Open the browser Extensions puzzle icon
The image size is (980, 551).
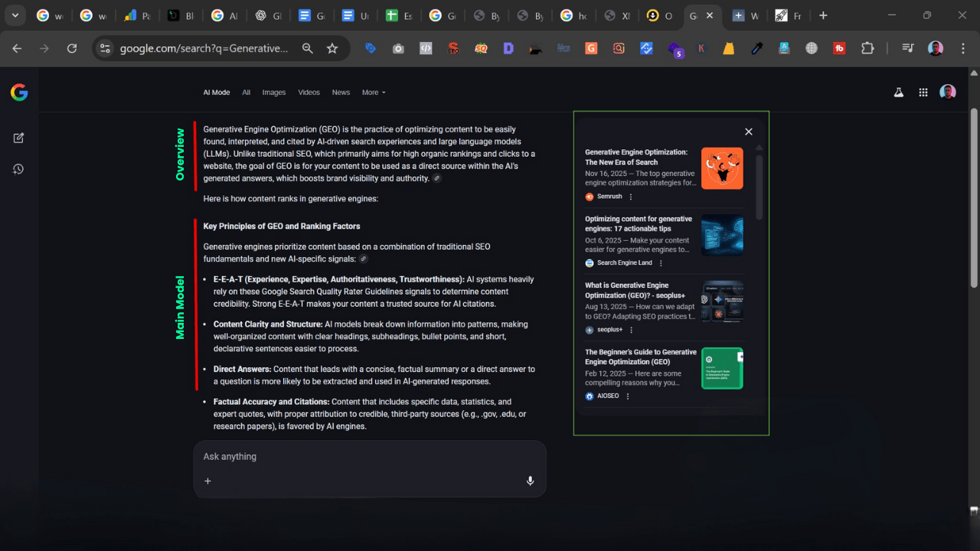click(867, 48)
